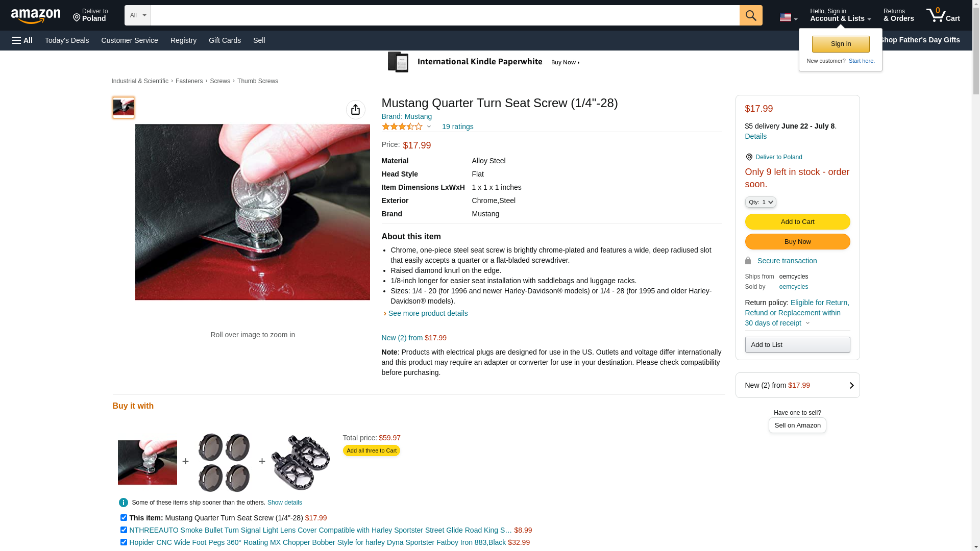Select the product thumbnail image

124,108
